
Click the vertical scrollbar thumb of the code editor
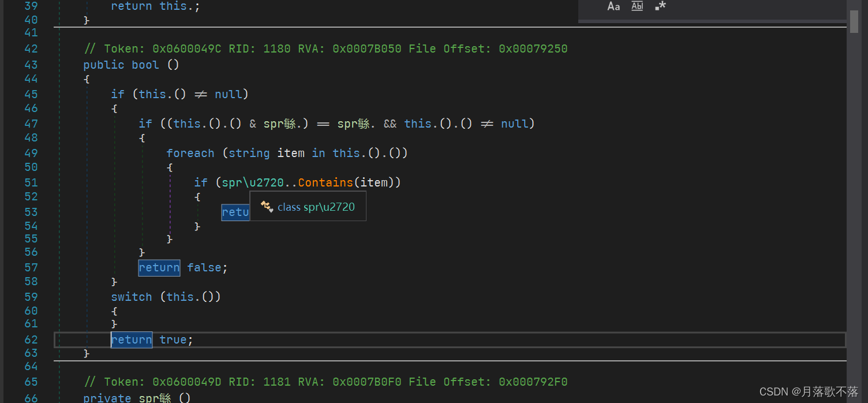click(x=854, y=21)
